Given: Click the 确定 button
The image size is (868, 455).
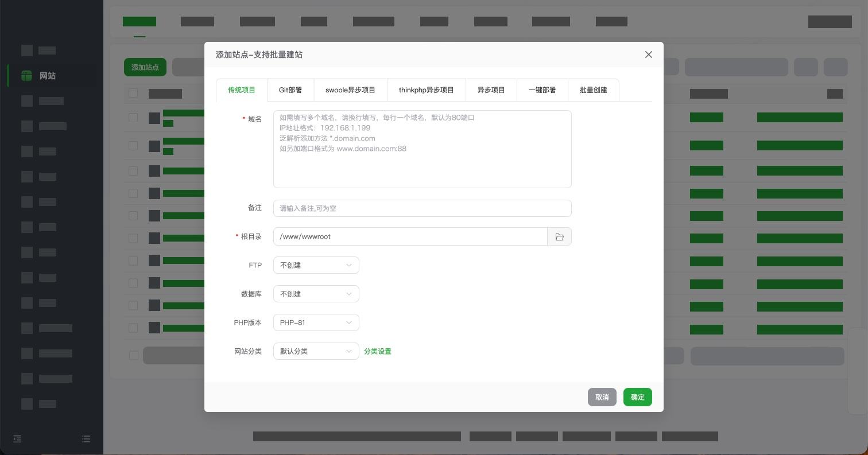Looking at the screenshot, I should pos(638,397).
